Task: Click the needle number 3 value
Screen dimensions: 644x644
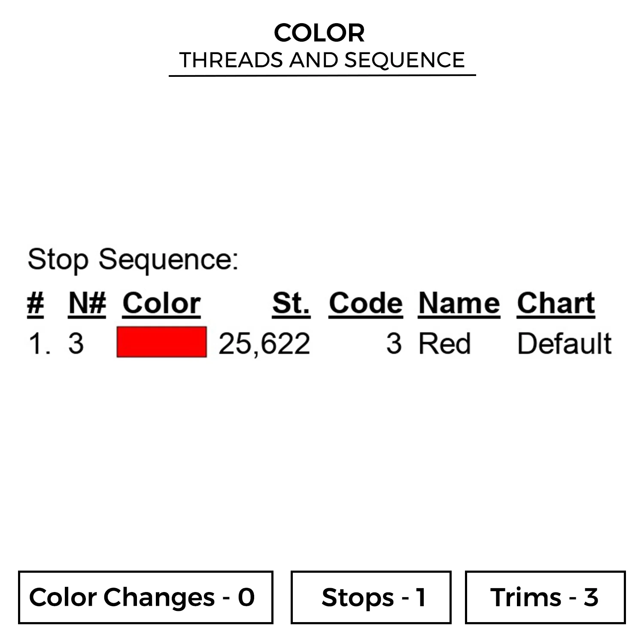Action: [76, 343]
